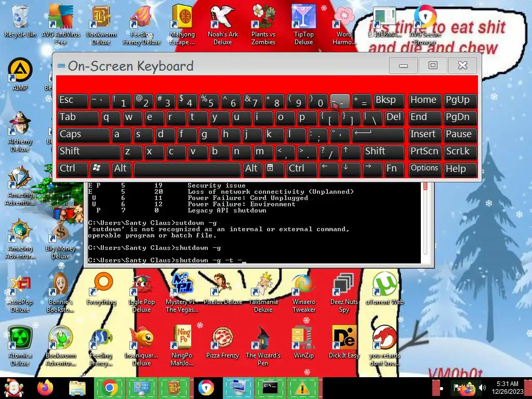This screenshot has width=532, height=399.
Task: Launch Winaero Tweaker shortcut
Action: tap(303, 292)
